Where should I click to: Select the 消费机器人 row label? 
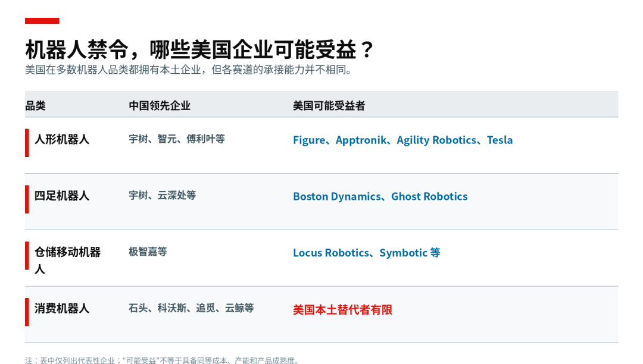point(62,308)
